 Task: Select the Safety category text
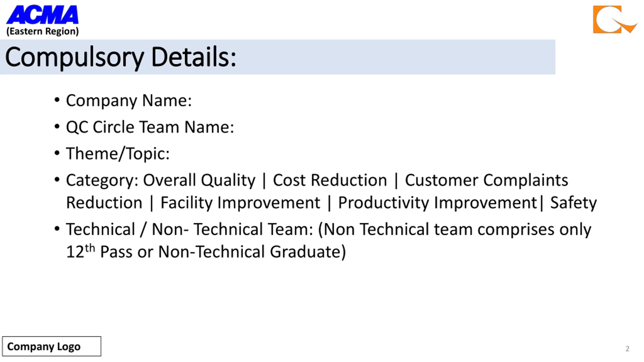tap(573, 203)
